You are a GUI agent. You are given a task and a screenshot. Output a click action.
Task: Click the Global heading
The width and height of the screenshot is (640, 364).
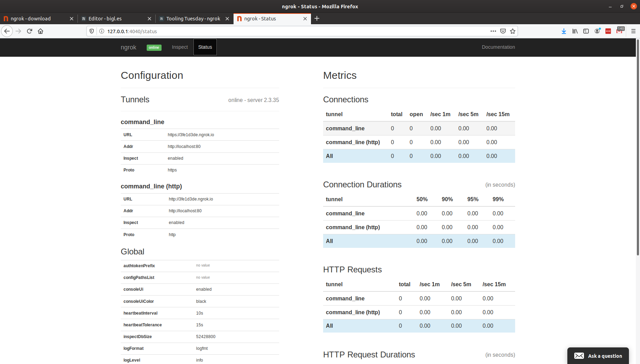tap(132, 252)
